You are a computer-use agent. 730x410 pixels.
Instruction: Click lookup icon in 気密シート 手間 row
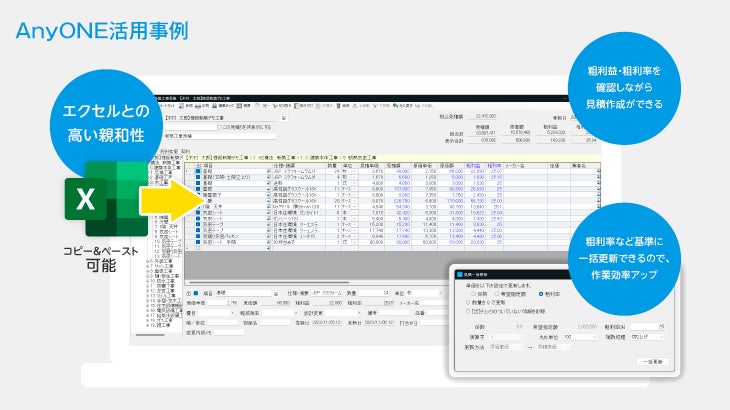[x=268, y=242]
